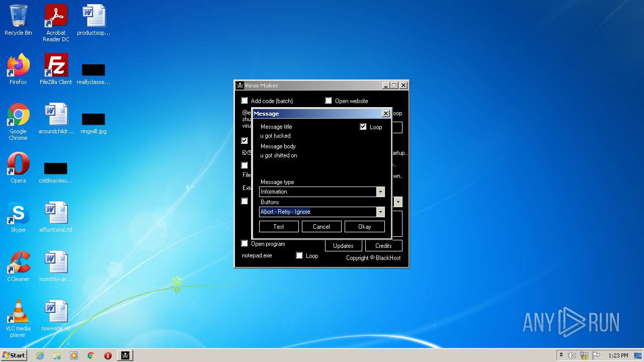This screenshot has width=644, height=362.
Task: Launch CCleaner desktop shortcut
Action: point(18,266)
